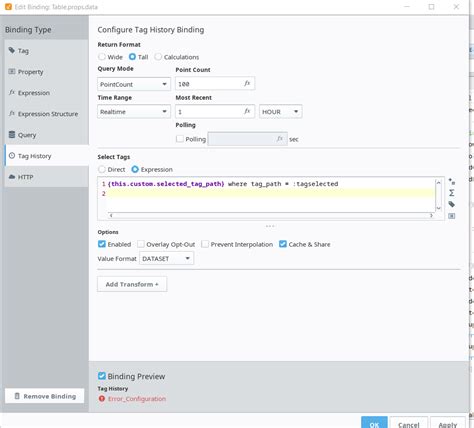The height and width of the screenshot is (428, 474).
Task: Click the Apply button
Action: pos(448,423)
